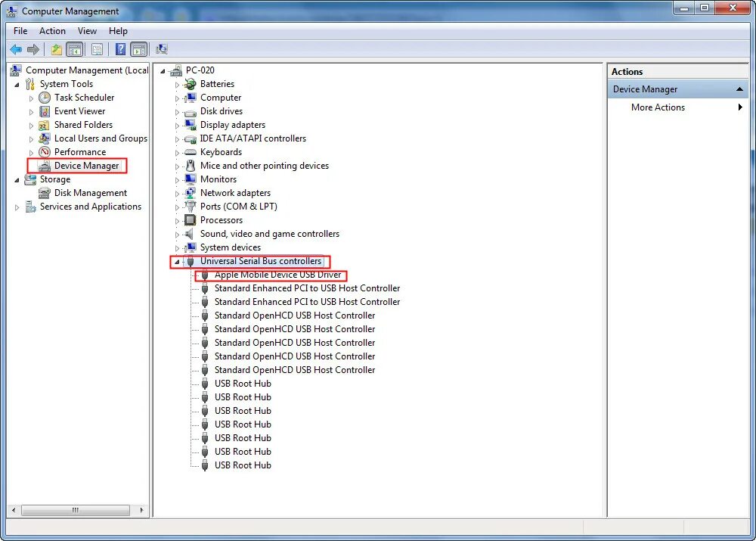Click the Show/Hide Action Pane toolbar icon
Screen dimensions: 756x541
(x=139, y=49)
